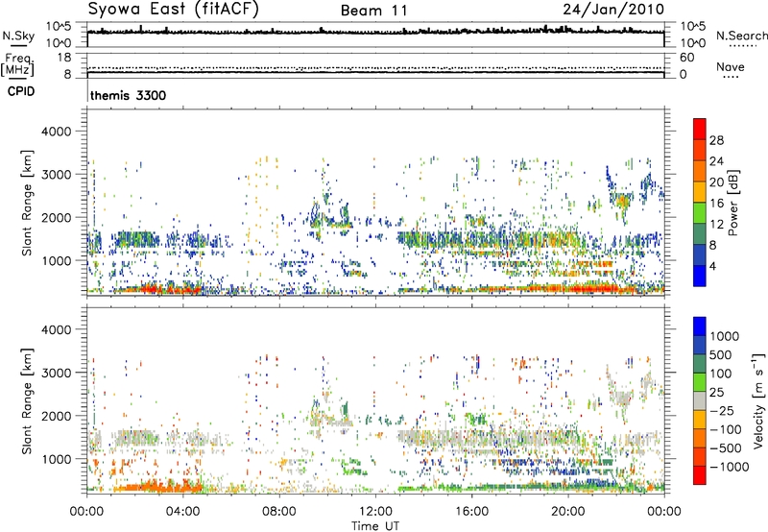Click '3000' on the power panel axis
This screenshot has width=768, height=532.
pyautogui.click(x=56, y=175)
